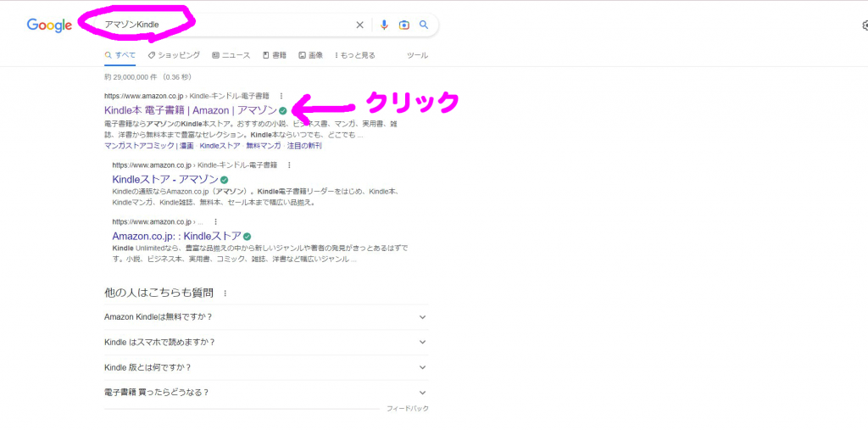Open three-dot menu next to 他の人はこちらも質問
This screenshot has width=868, height=430.
click(x=225, y=293)
